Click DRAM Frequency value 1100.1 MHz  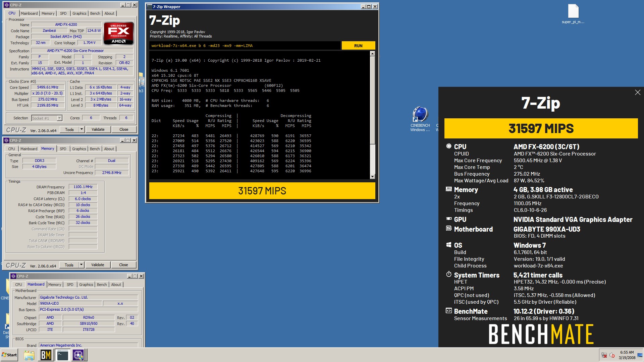click(x=83, y=187)
